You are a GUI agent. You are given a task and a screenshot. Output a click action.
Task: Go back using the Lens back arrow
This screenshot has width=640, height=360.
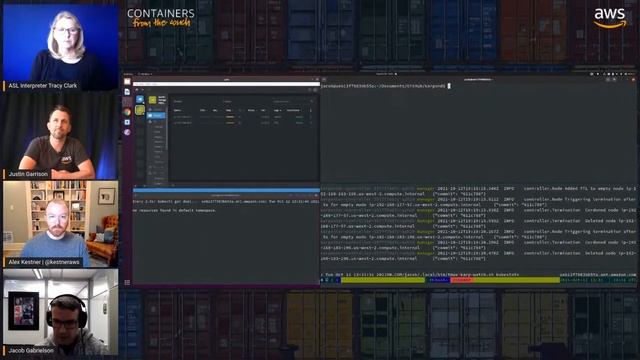coord(137,89)
